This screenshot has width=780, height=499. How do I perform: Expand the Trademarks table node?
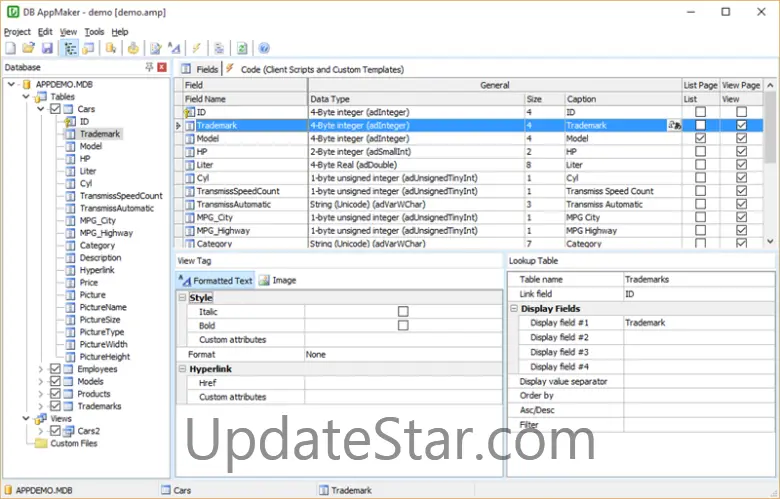coord(41,406)
